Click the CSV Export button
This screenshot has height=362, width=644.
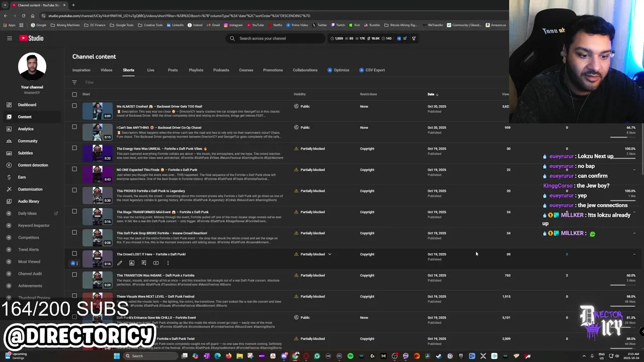pyautogui.click(x=372, y=70)
